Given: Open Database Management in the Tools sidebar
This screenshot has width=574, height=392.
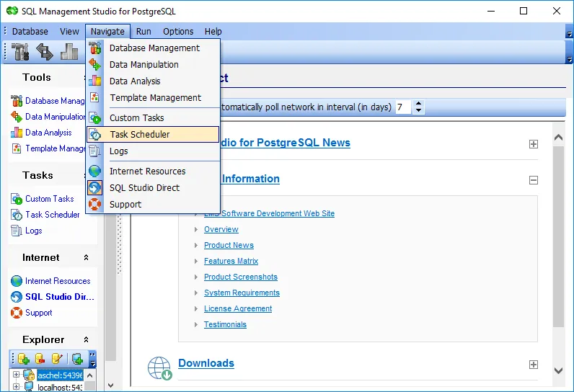Looking at the screenshot, I should point(48,101).
